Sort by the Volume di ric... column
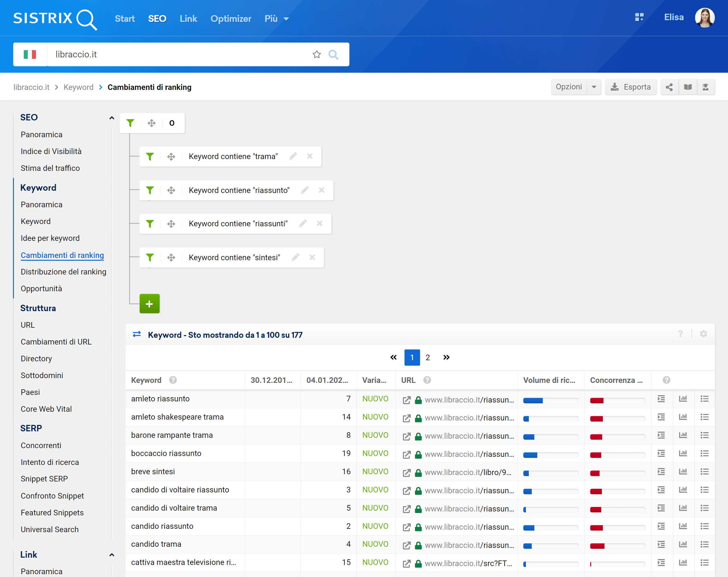The height and width of the screenshot is (577, 728). click(x=549, y=380)
